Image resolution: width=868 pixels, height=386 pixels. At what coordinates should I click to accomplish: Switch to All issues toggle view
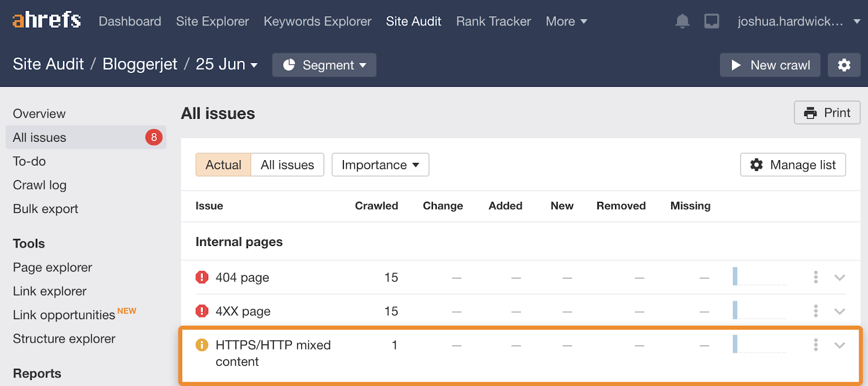click(x=288, y=164)
